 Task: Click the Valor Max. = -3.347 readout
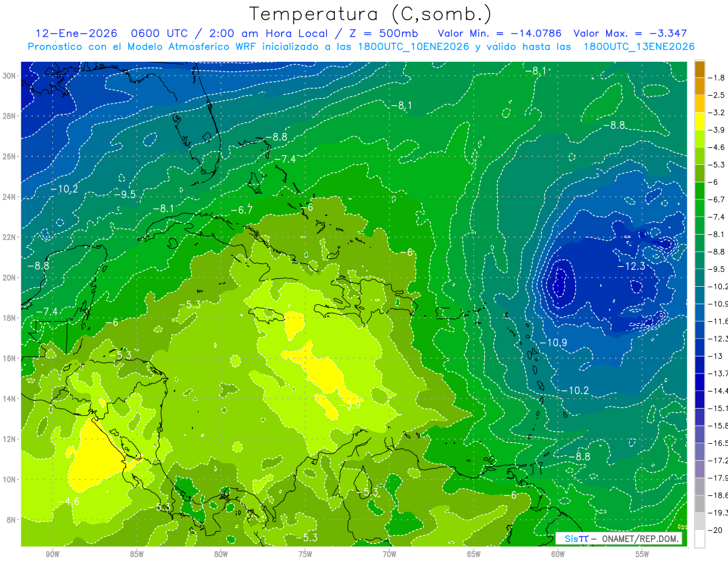coord(630,33)
